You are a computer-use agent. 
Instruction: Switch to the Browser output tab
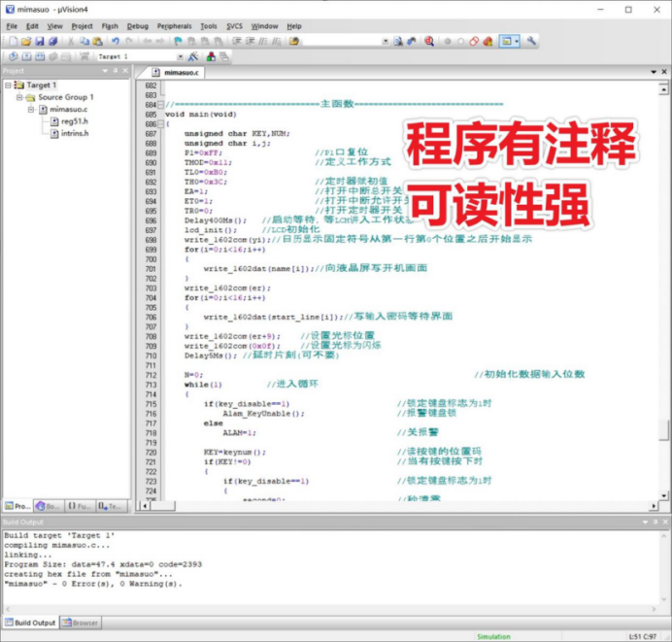tap(81, 623)
